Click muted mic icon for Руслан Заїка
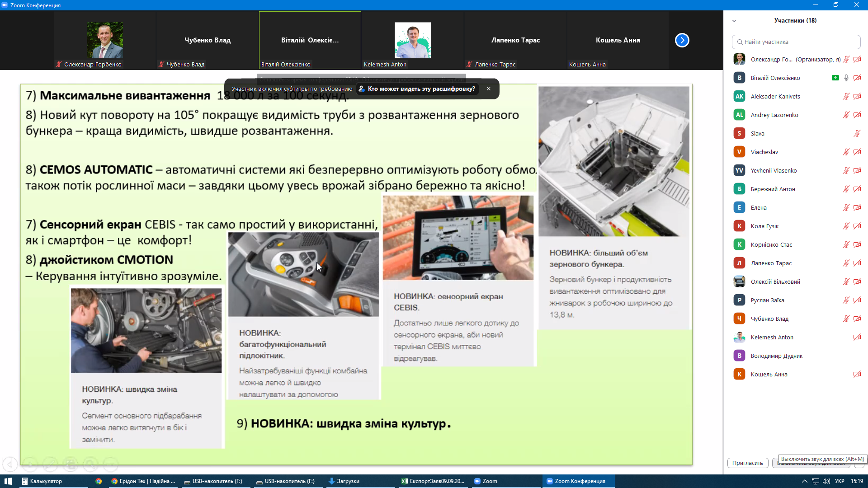 point(846,300)
